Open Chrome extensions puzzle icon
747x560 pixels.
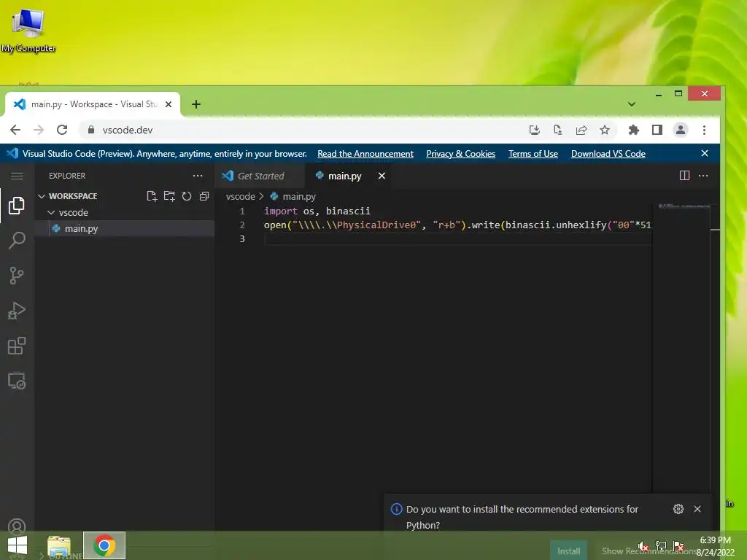(634, 130)
